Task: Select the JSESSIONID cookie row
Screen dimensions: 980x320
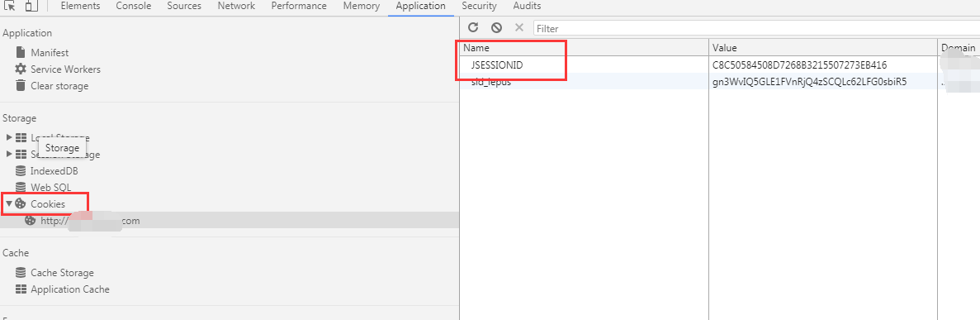Action: (x=719, y=64)
